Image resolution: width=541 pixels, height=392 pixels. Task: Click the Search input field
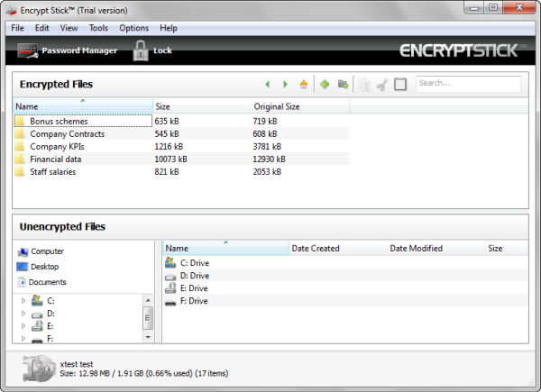(468, 84)
